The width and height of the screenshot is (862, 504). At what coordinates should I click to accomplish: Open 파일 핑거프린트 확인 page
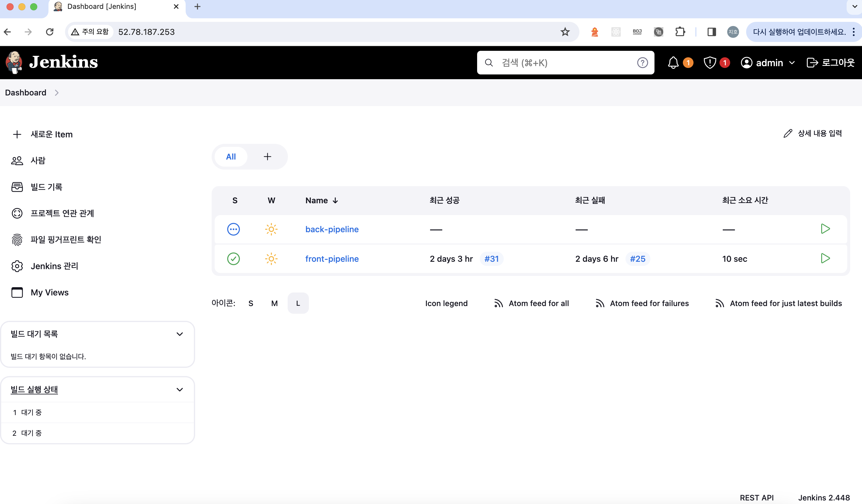[56, 240]
